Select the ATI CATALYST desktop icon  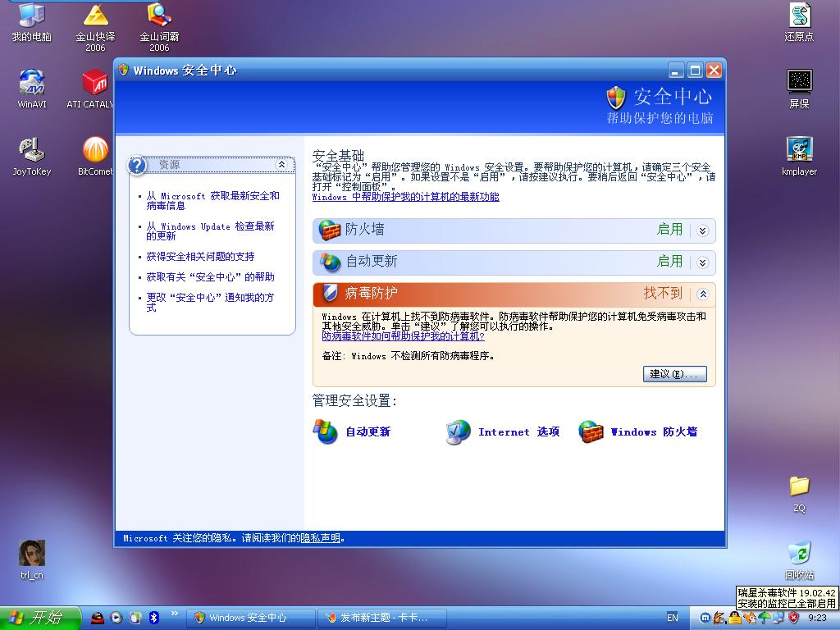click(x=92, y=89)
